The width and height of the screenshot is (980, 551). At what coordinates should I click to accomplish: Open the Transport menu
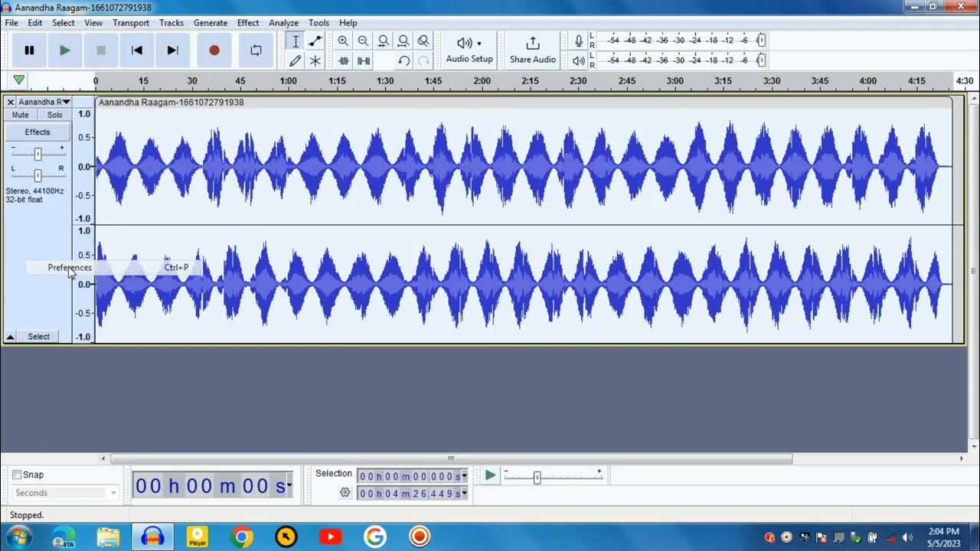131,23
